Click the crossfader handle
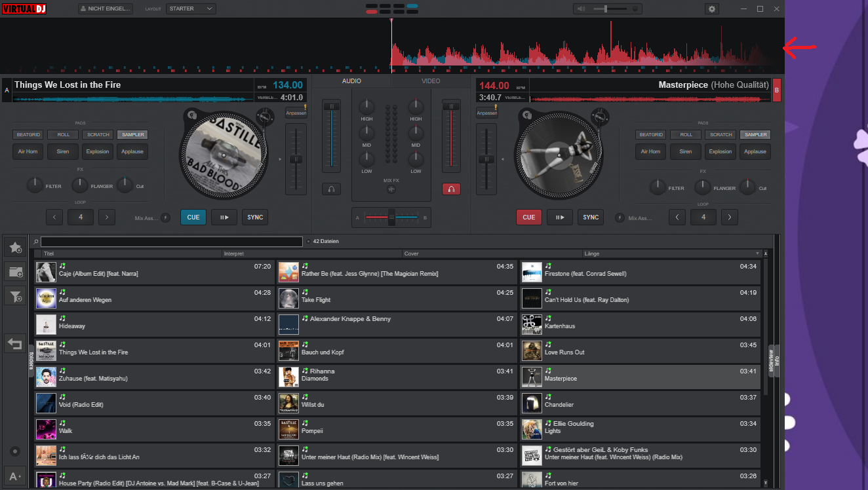 (391, 217)
